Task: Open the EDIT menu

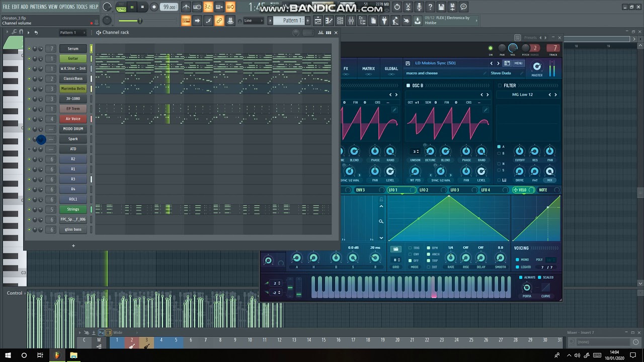Action: coord(16,7)
